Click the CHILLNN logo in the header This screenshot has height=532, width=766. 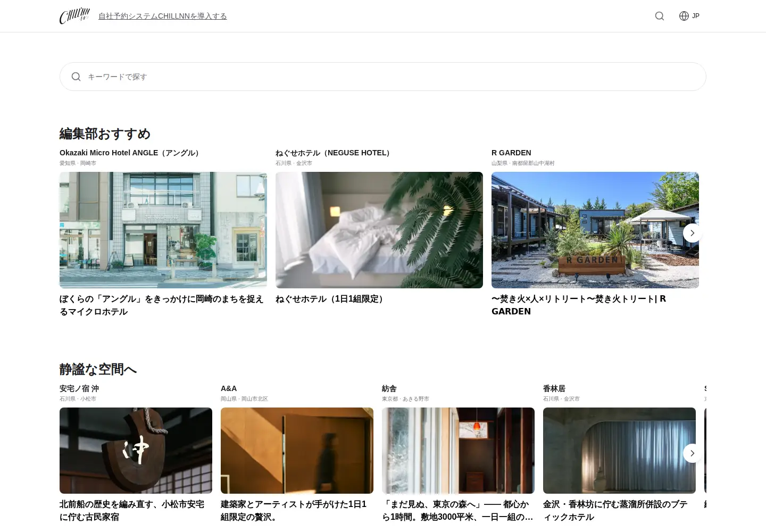click(x=74, y=16)
